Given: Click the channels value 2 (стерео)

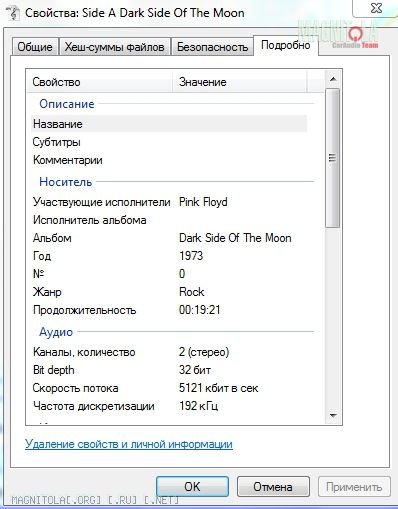Looking at the screenshot, I should pos(204,352).
